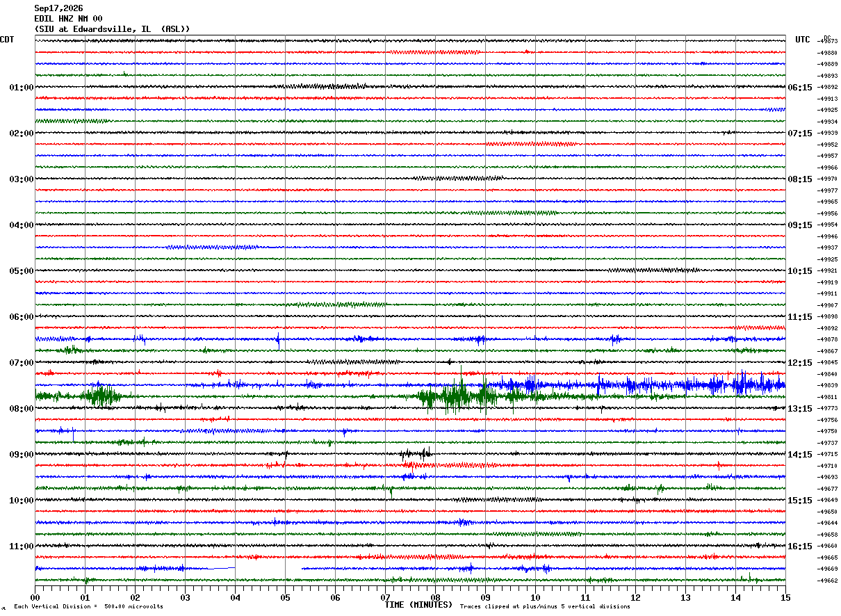Image resolution: width=841 pixels, height=616 pixels.
Task: Select the 07:00 CDT row label
Action: (22, 363)
